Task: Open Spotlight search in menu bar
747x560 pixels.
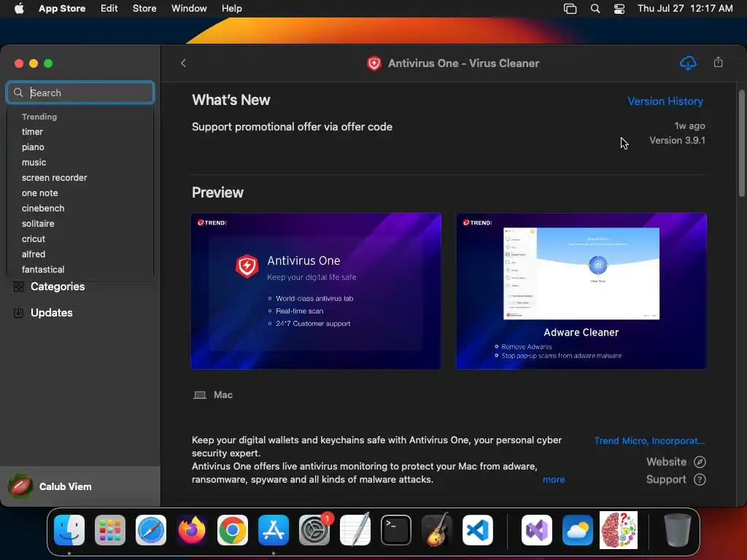Action: 595,9
